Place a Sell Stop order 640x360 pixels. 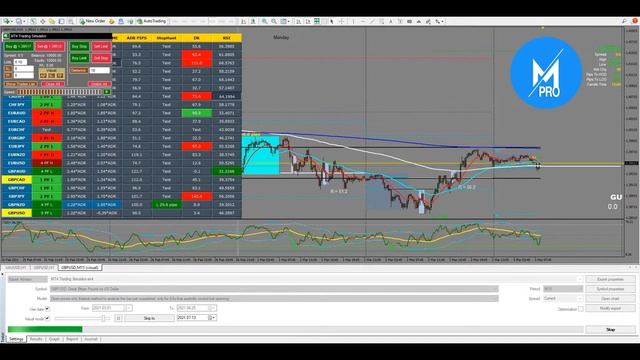[102, 58]
